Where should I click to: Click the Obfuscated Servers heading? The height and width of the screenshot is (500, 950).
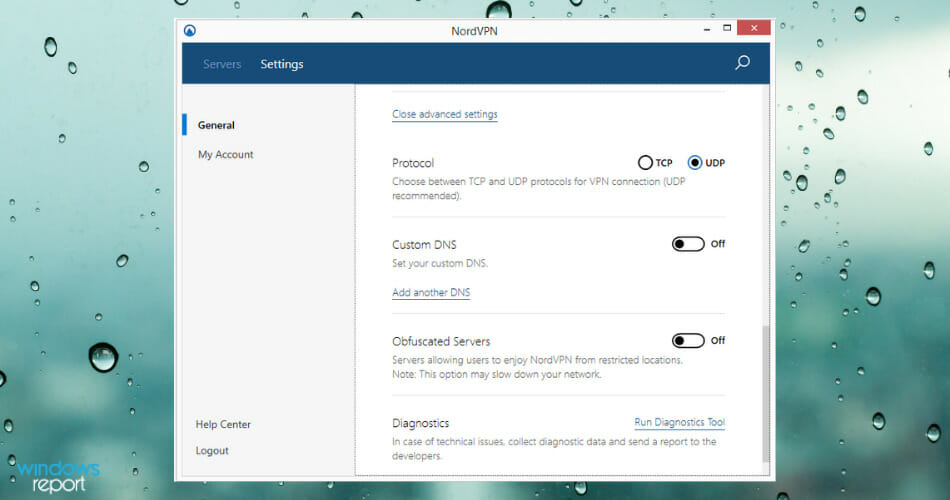(441, 341)
